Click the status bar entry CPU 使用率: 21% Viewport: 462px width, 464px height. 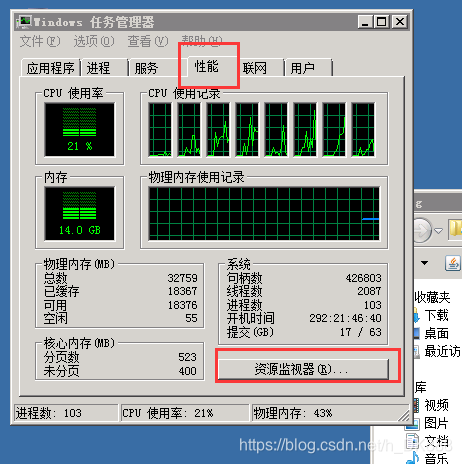[185, 413]
